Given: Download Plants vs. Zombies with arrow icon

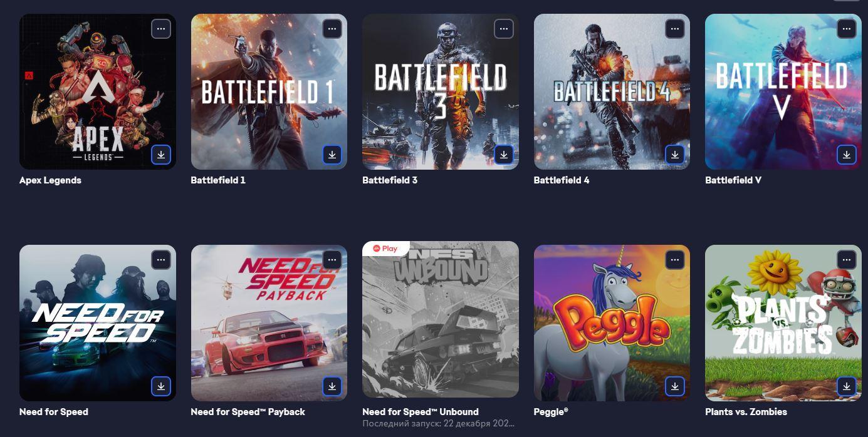Looking at the screenshot, I should tap(847, 386).
